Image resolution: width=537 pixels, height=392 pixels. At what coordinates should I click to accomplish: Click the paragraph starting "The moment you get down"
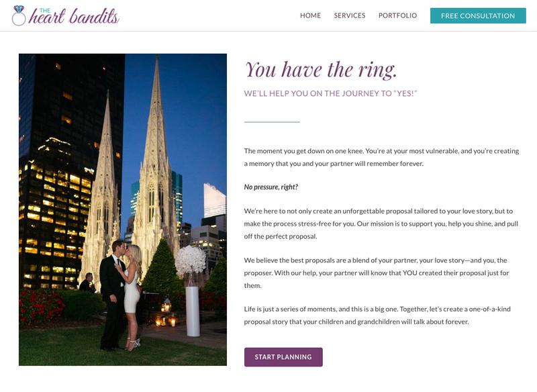(381, 157)
